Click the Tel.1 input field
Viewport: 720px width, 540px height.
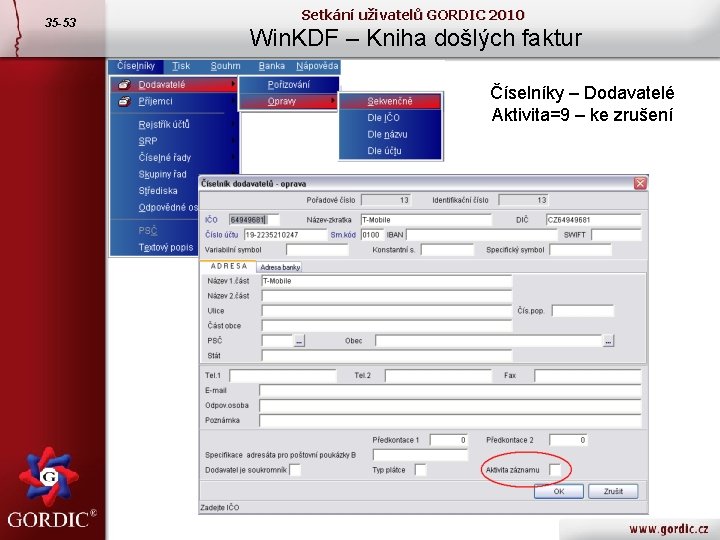click(x=283, y=376)
